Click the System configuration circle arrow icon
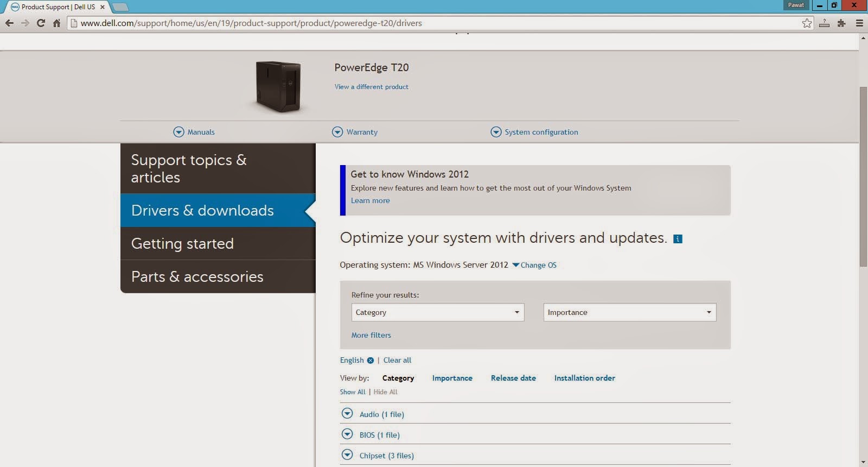 496,132
